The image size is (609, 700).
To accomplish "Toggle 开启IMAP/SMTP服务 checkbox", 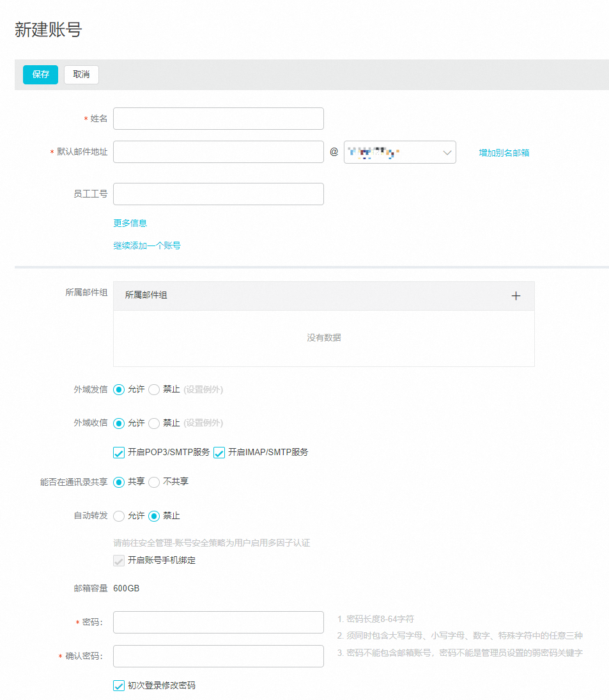I will point(219,453).
